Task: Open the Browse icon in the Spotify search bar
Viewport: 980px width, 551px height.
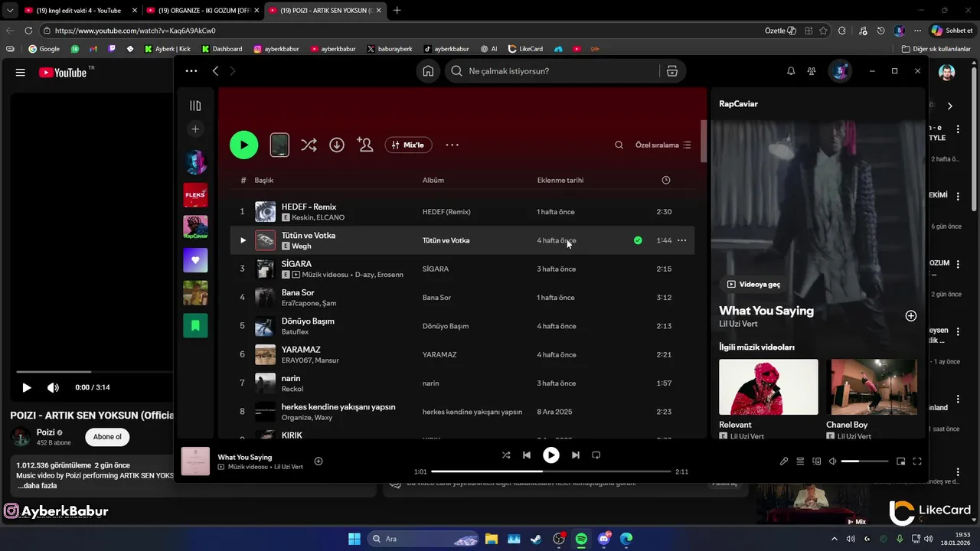Action: (x=672, y=71)
